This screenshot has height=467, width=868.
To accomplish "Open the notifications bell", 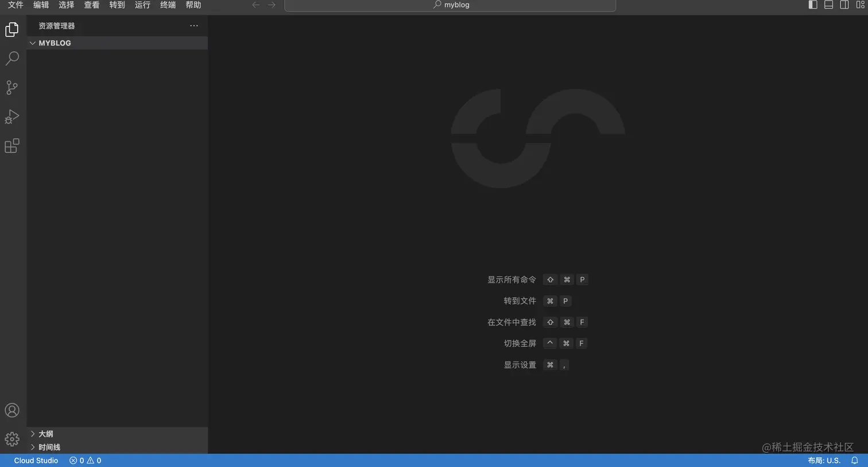I will coord(854,461).
